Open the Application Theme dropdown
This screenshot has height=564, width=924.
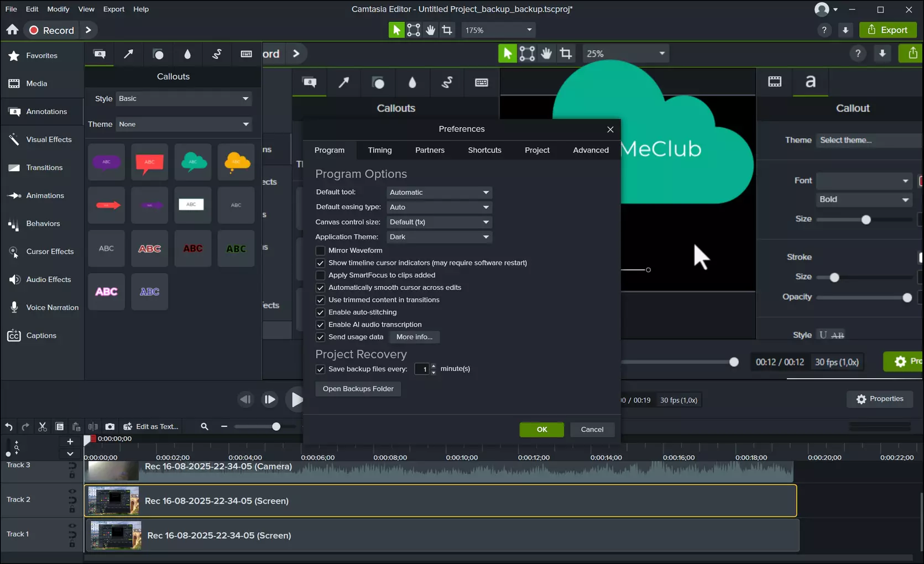click(x=439, y=237)
